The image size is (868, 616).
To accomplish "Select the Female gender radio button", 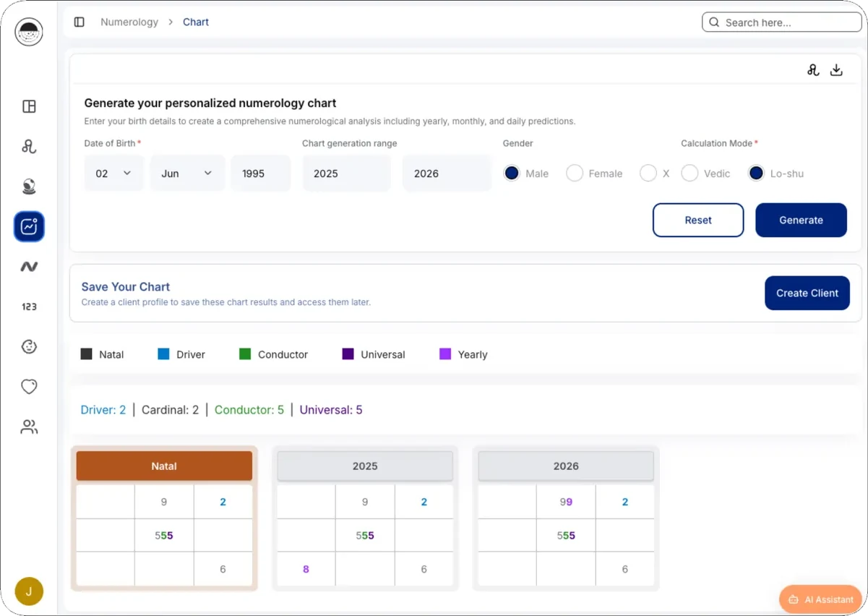I will 575,174.
